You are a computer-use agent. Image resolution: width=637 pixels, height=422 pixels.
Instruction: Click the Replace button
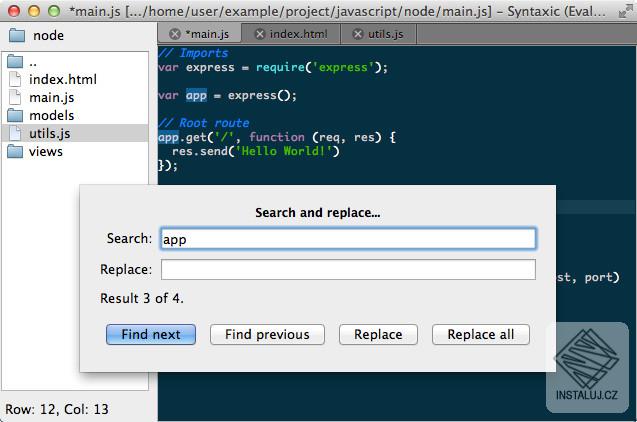tap(378, 334)
